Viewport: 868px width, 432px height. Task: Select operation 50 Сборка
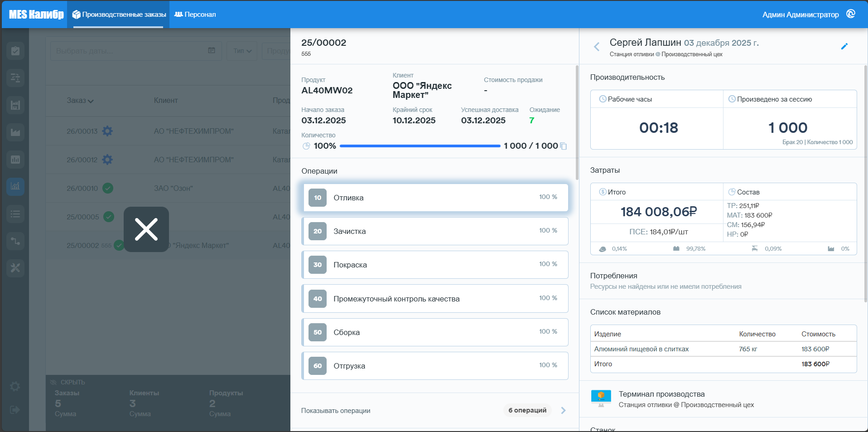coord(435,332)
